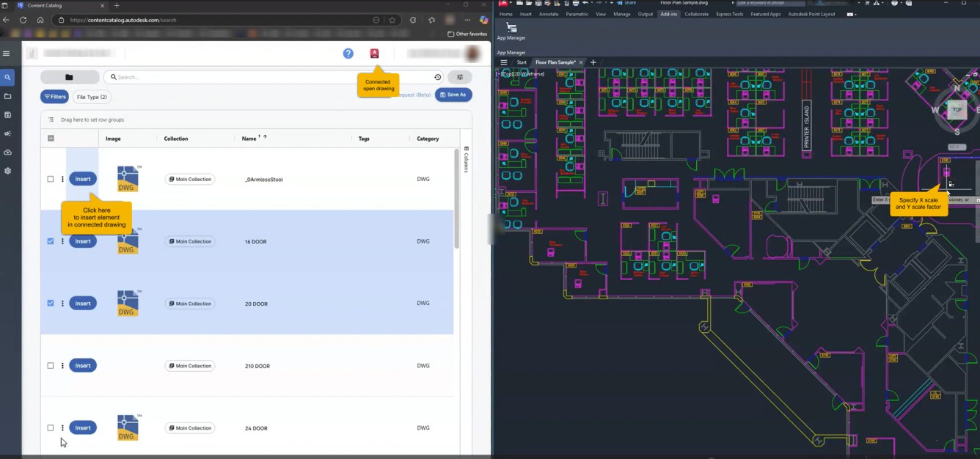Open the saved items icon in the catalog sidebar
This screenshot has width=980, height=459.
coord(7,115)
